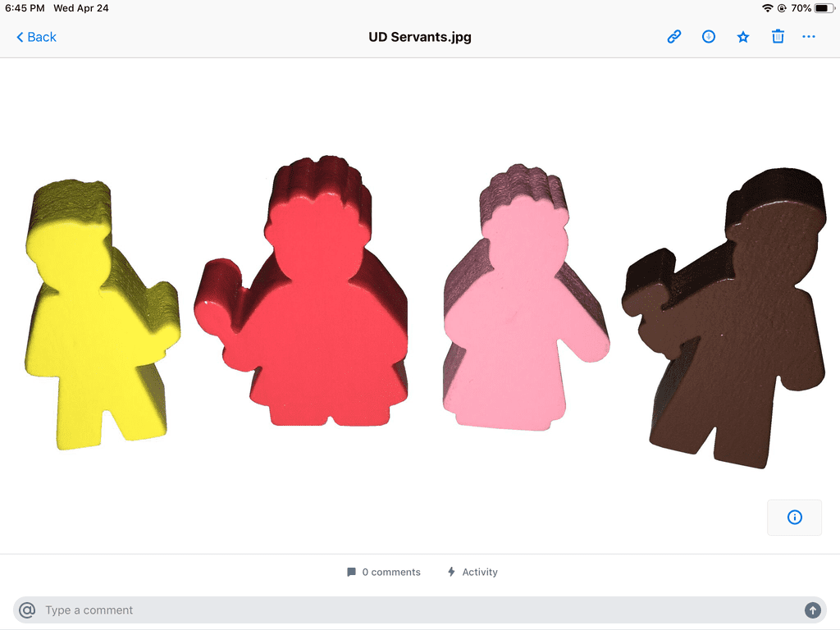The height and width of the screenshot is (630, 840).
Task: Open the 0 comments tab
Action: pyautogui.click(x=383, y=572)
